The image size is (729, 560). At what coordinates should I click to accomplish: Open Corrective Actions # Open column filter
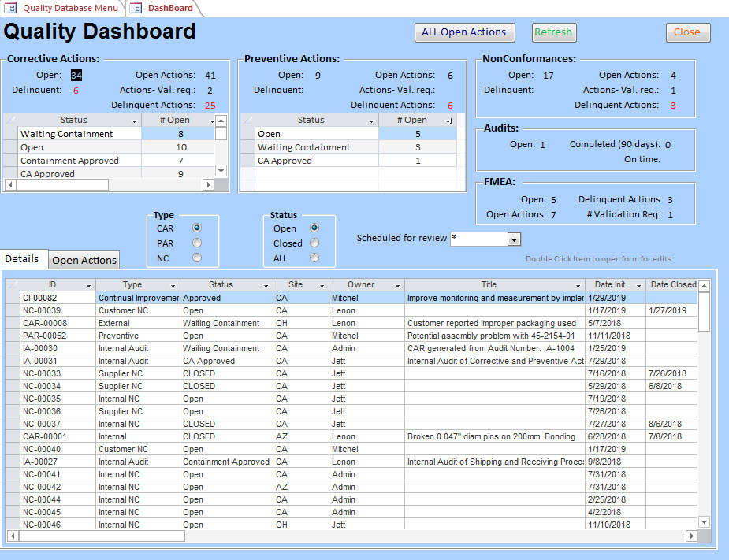tap(212, 121)
